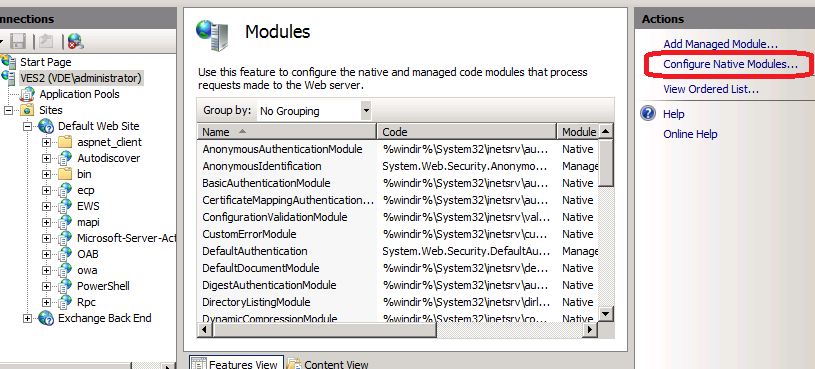This screenshot has height=369, width=815.
Task: Sort by the Code column header
Action: tap(466, 131)
